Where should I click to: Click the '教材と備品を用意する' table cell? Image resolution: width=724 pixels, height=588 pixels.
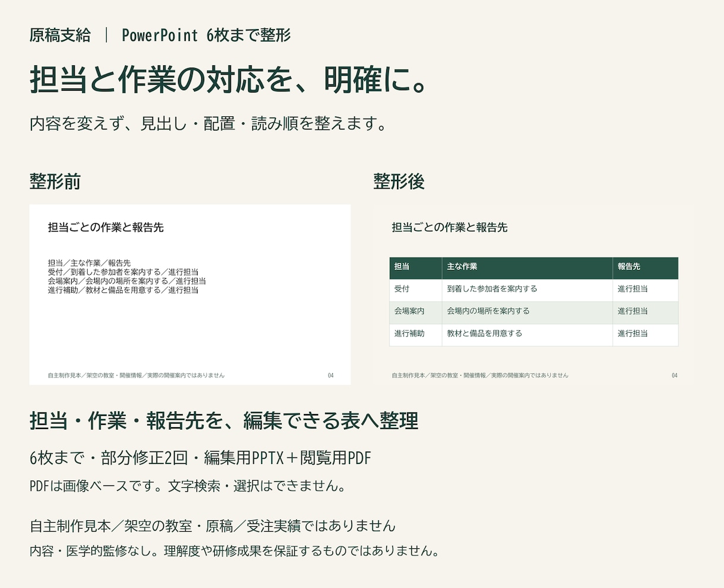pos(527,334)
